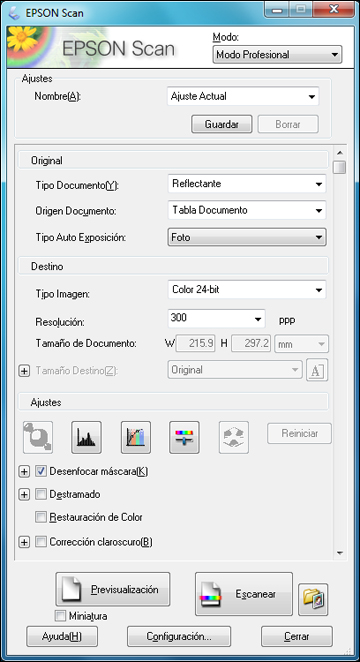This screenshot has width=360, height=662.
Task: Click the vertical scrollbar thumb
Action: [x=340, y=167]
